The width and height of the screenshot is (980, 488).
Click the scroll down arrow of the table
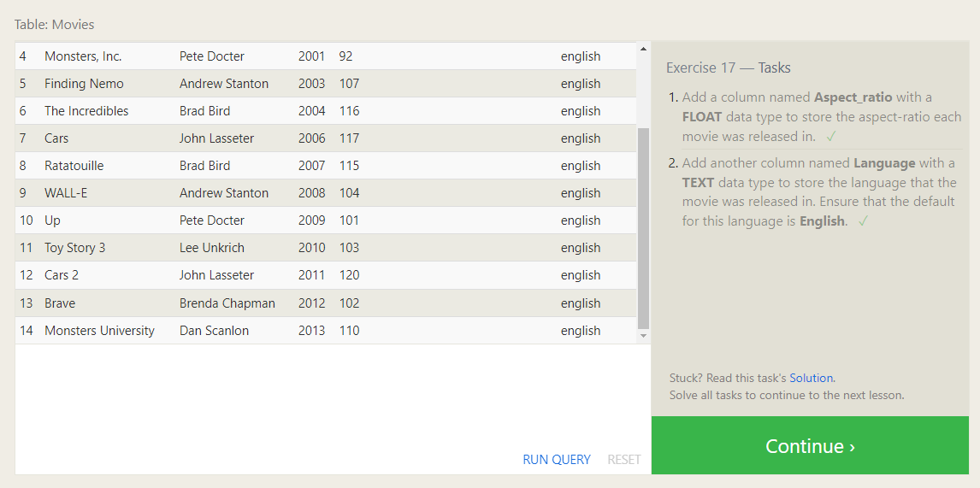(x=643, y=337)
